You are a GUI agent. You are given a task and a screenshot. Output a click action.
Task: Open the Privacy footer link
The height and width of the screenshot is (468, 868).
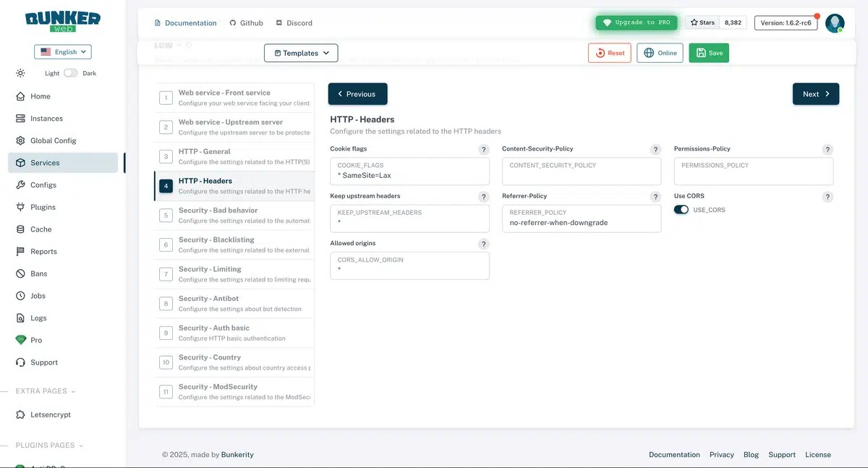point(722,455)
